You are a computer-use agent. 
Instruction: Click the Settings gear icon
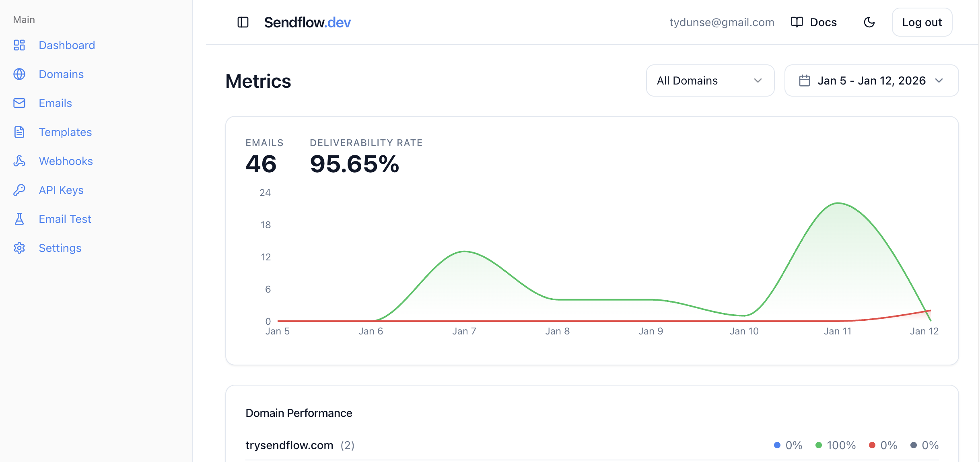coord(19,248)
